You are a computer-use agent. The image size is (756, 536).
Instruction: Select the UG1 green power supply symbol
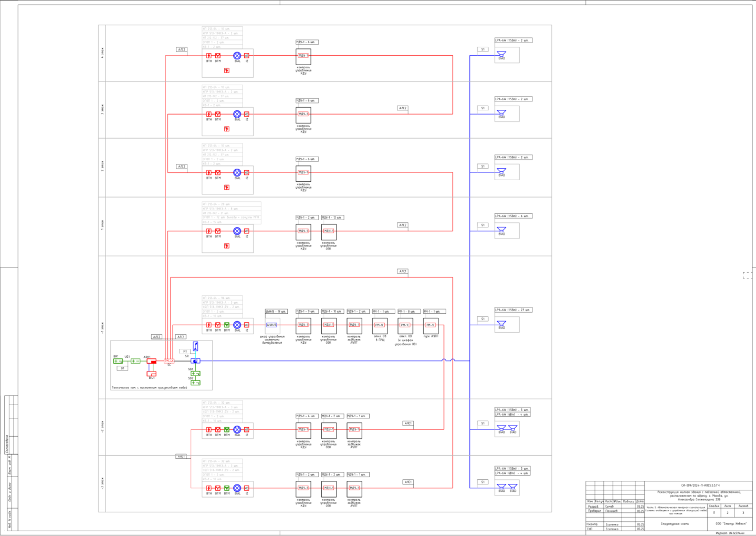tap(135, 361)
